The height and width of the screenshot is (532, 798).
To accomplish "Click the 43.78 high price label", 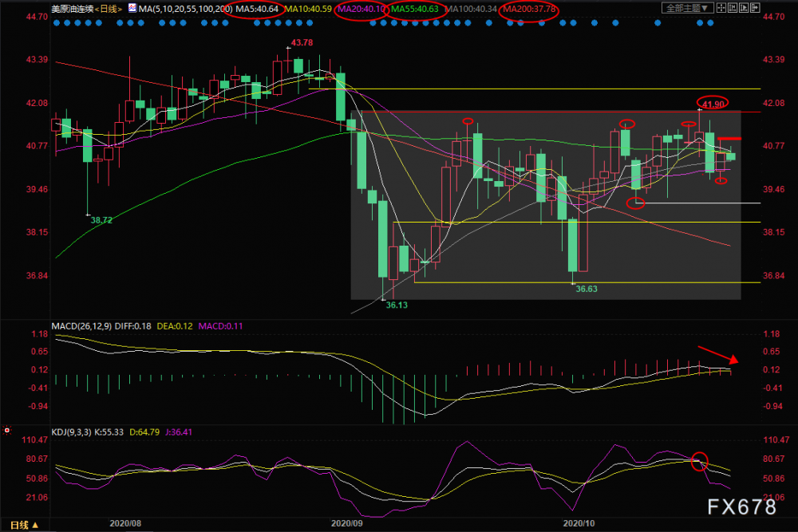I will [302, 43].
